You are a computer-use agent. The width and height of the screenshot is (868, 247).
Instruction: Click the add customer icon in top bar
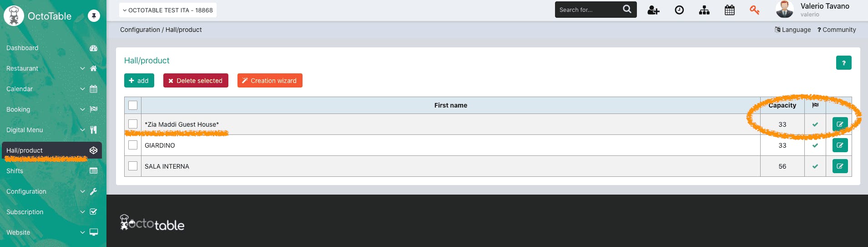pos(653,10)
